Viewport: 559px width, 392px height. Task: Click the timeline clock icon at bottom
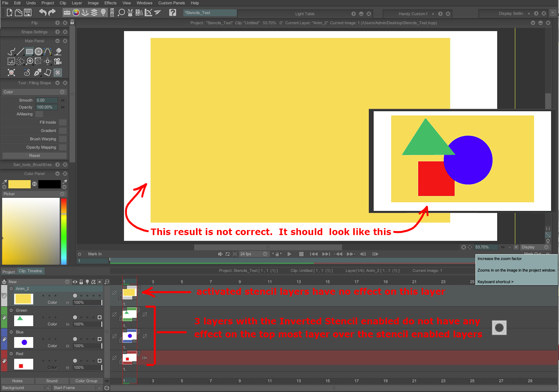tap(107, 388)
